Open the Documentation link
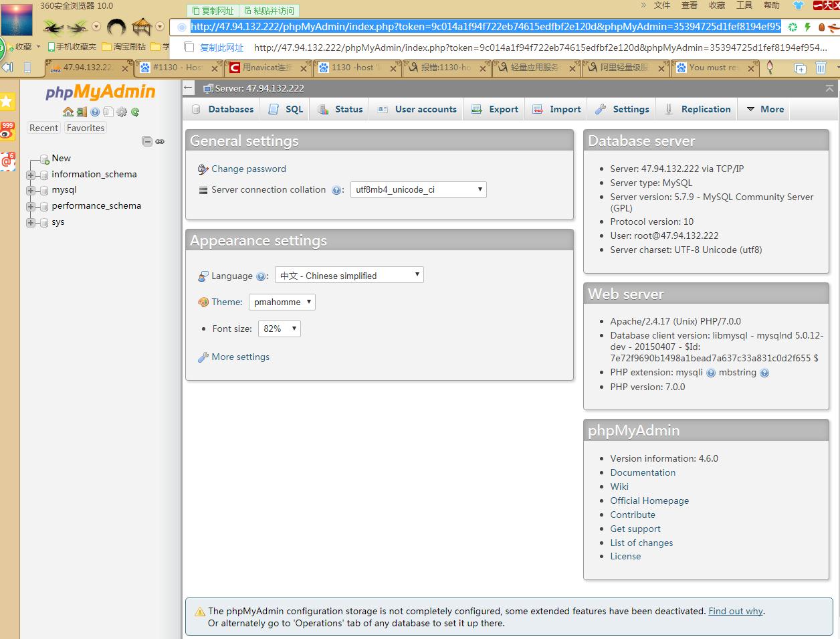This screenshot has width=840, height=639. pos(643,472)
